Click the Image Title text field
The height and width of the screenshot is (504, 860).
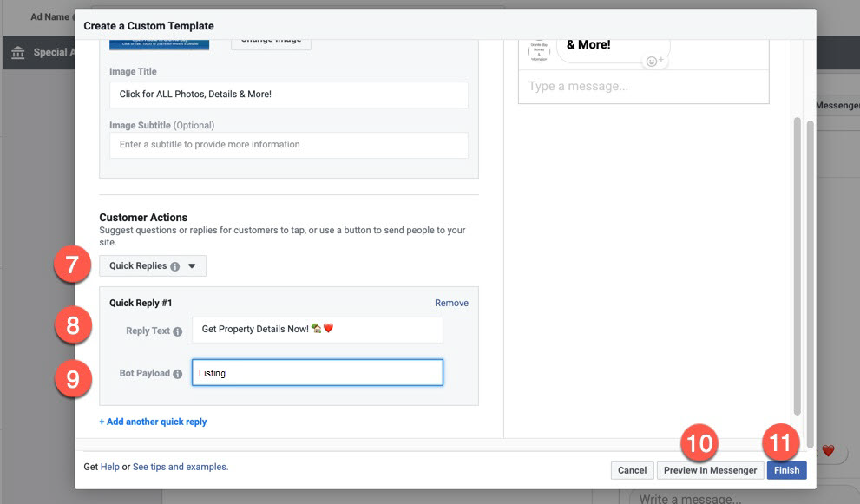click(x=288, y=95)
